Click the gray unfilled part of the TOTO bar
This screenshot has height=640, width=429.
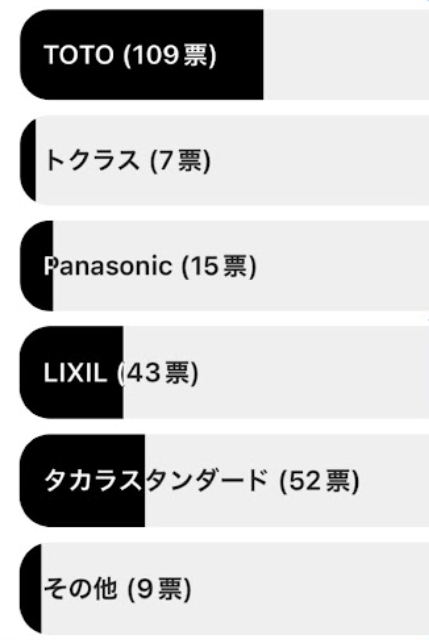pos(346,55)
